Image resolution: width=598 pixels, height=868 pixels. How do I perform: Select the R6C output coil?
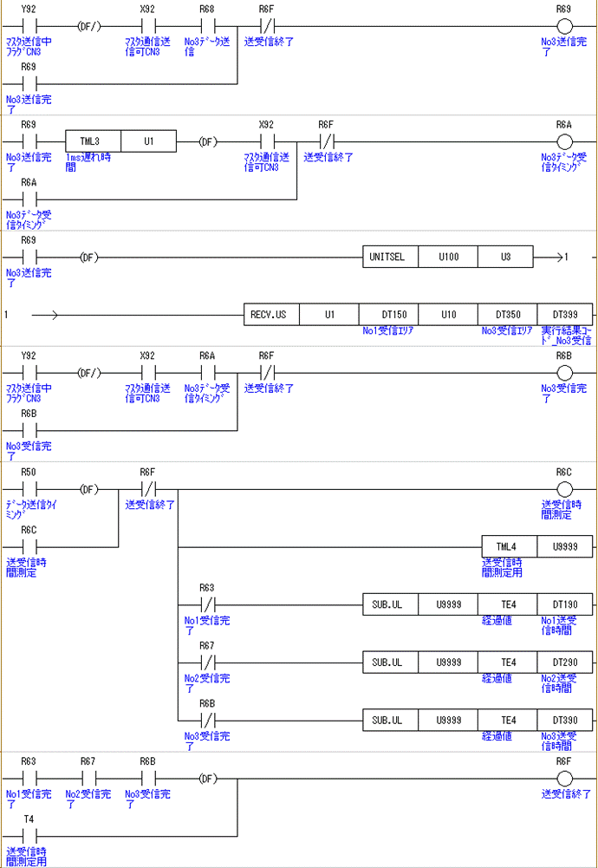click(564, 489)
